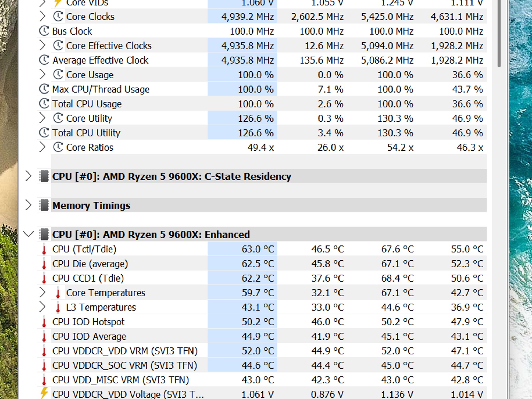The width and height of the screenshot is (532, 399).
Task: Expand the Core Clocks row
Action: coord(42,16)
